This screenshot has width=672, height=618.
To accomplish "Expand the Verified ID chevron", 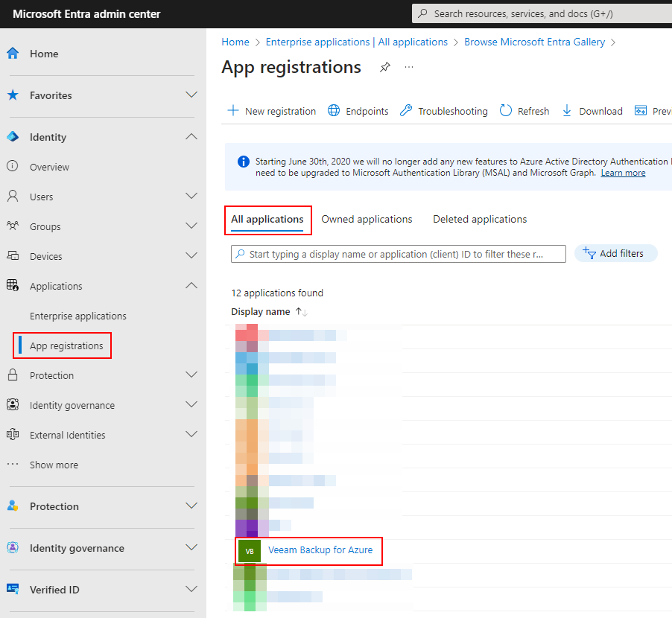I will [x=191, y=589].
